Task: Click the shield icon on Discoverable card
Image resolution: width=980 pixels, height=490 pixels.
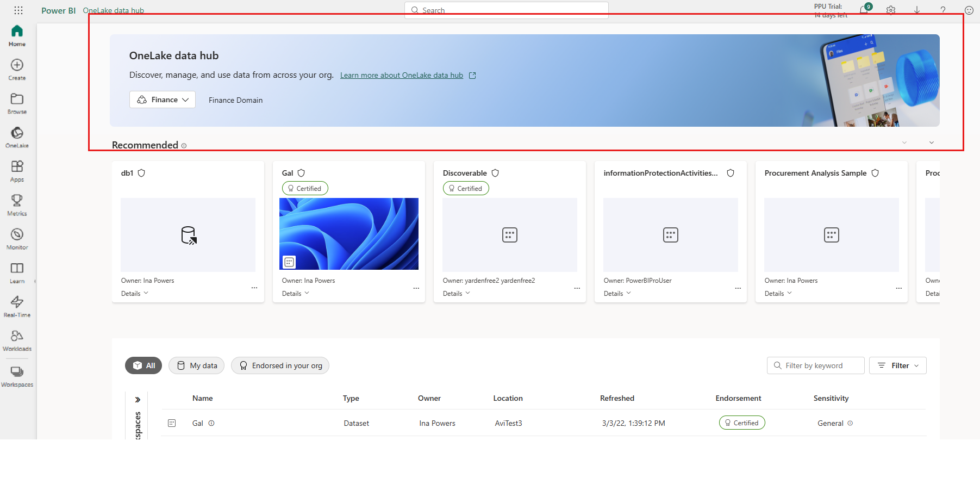Action: point(495,173)
